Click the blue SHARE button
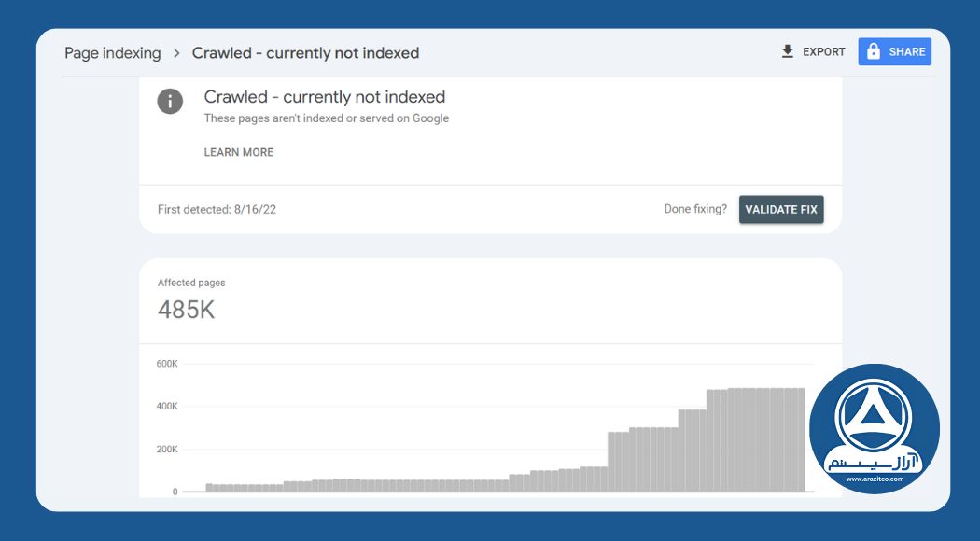980x541 pixels. (x=894, y=51)
